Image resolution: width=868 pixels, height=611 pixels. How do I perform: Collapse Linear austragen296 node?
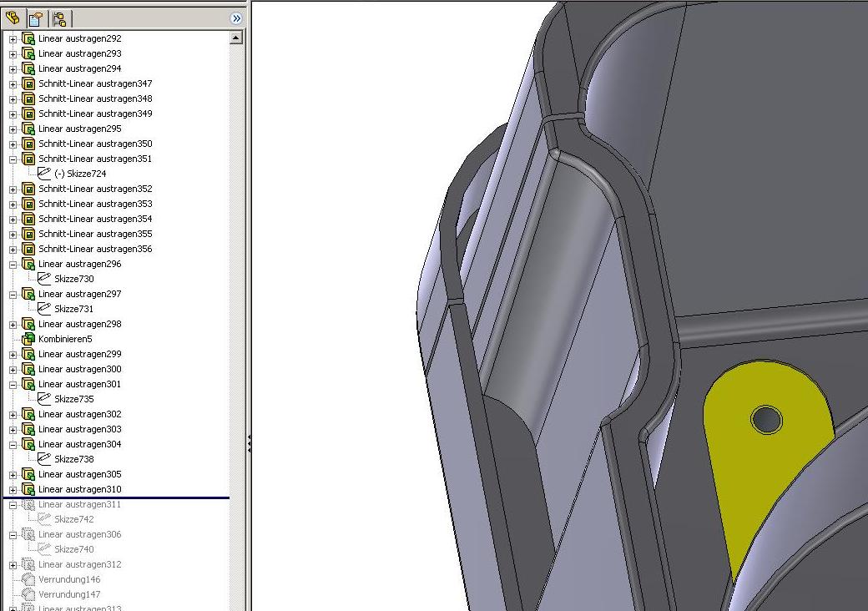13,264
